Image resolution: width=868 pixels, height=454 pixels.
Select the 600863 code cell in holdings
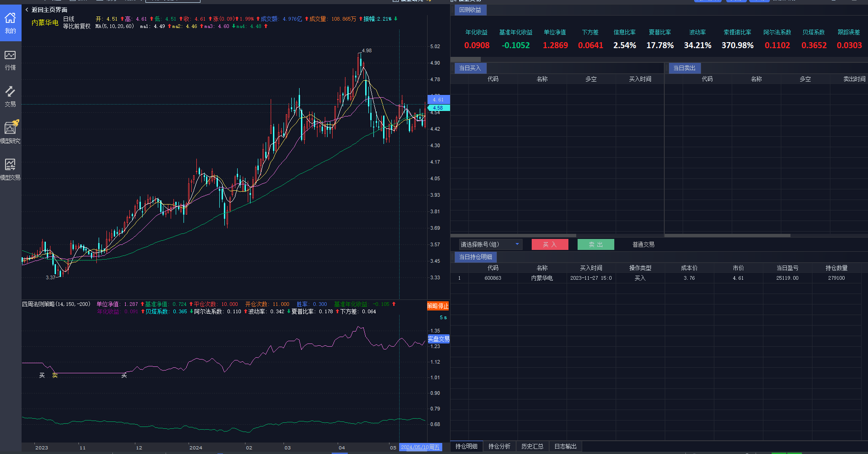(x=493, y=278)
